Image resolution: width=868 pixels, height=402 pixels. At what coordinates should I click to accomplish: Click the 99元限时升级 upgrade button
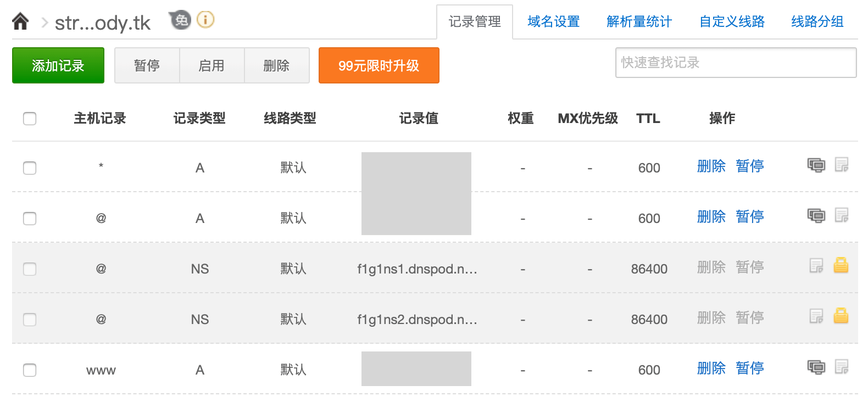[379, 65]
